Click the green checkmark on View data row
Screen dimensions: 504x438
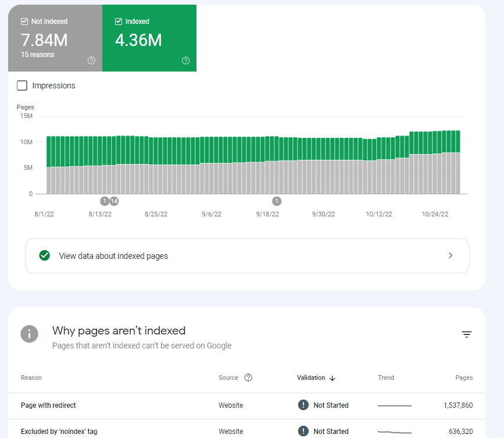44,255
